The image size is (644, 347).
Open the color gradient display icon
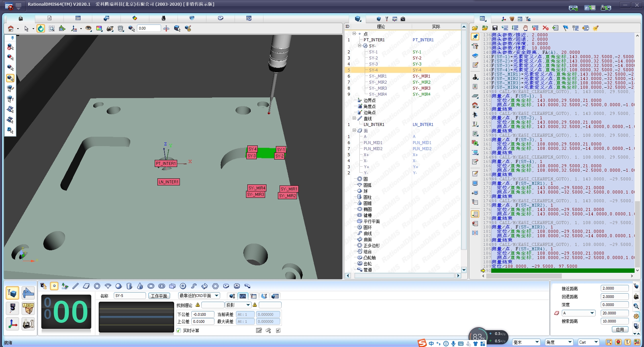pyautogui.click(x=99, y=29)
